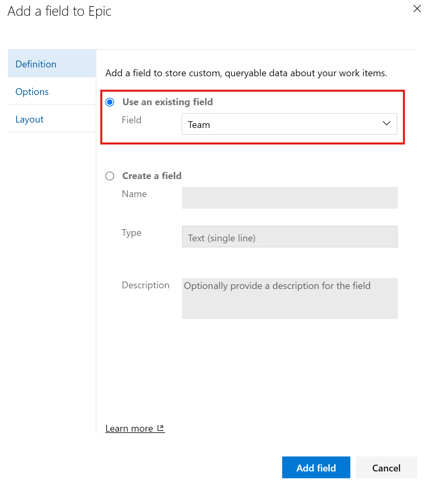Open the Learn more link
Screen dimensions: 426x482
(x=129, y=428)
